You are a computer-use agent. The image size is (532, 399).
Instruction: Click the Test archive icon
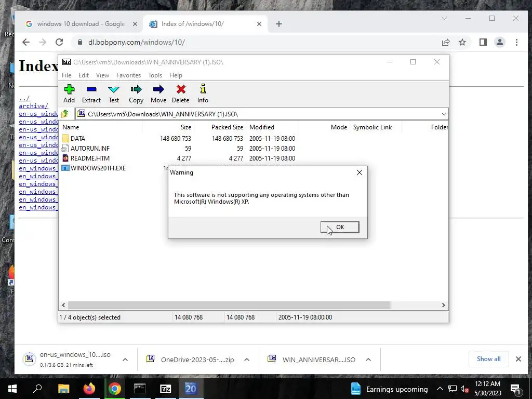coord(114,94)
